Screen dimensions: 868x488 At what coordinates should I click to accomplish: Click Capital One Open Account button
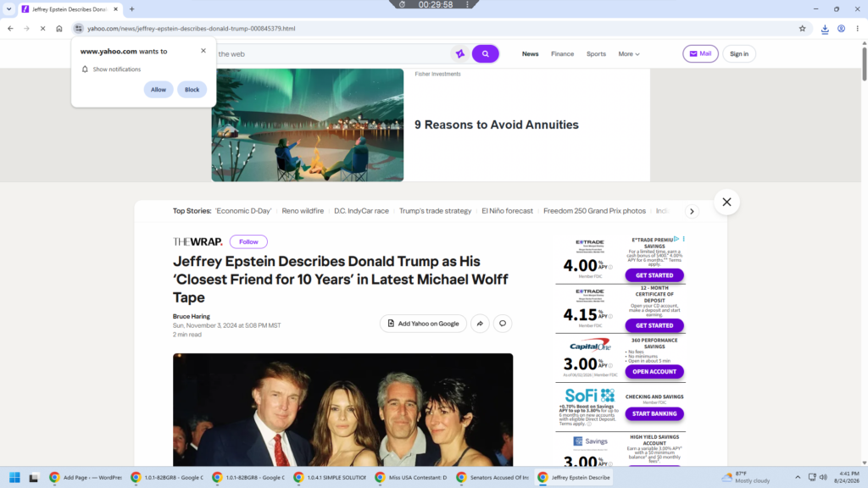coord(654,372)
